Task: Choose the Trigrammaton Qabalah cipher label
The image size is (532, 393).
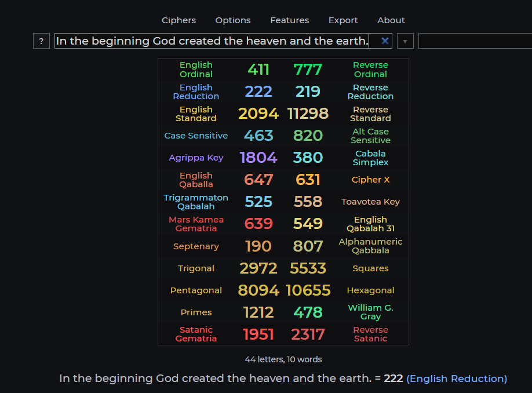Action: tap(196, 202)
